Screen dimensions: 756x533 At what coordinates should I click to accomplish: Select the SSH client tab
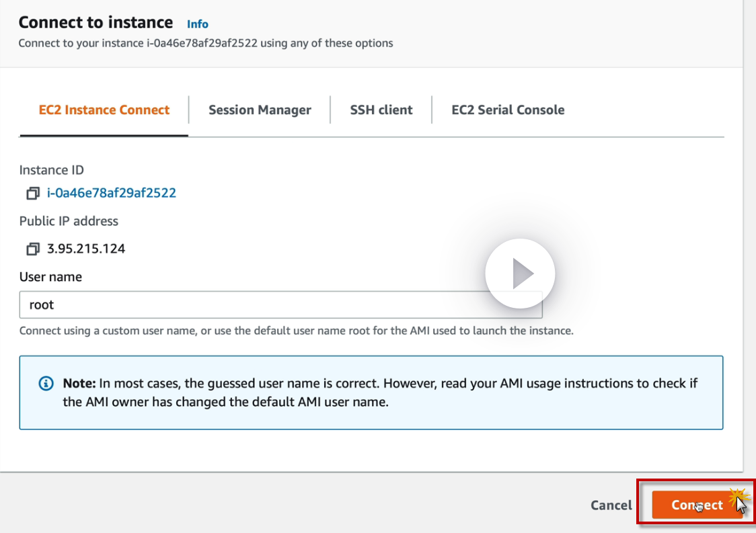tap(381, 110)
